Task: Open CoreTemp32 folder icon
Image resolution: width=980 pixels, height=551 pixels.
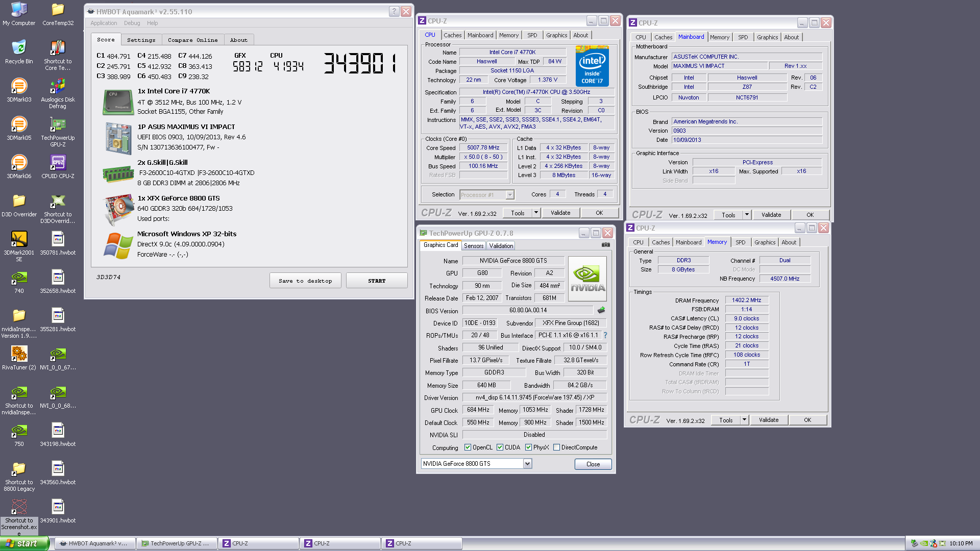Action: (58, 14)
